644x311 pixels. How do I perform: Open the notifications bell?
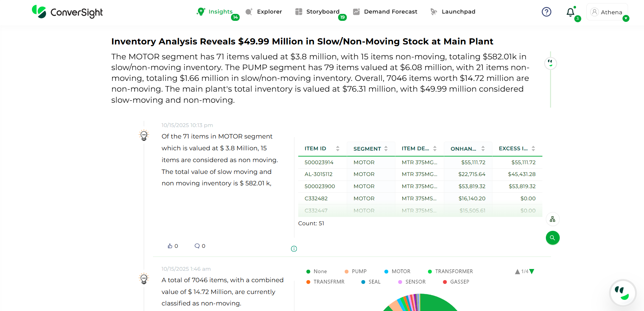(570, 12)
